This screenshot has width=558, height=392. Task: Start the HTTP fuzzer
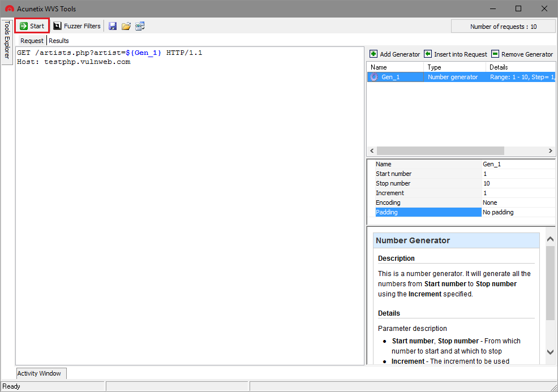(32, 26)
